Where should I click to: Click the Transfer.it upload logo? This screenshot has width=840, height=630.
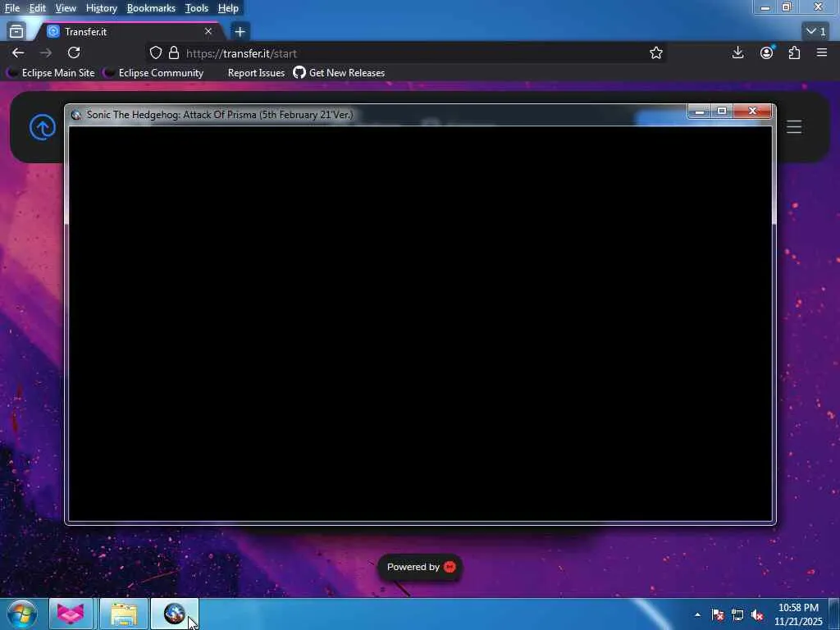pos(43,127)
